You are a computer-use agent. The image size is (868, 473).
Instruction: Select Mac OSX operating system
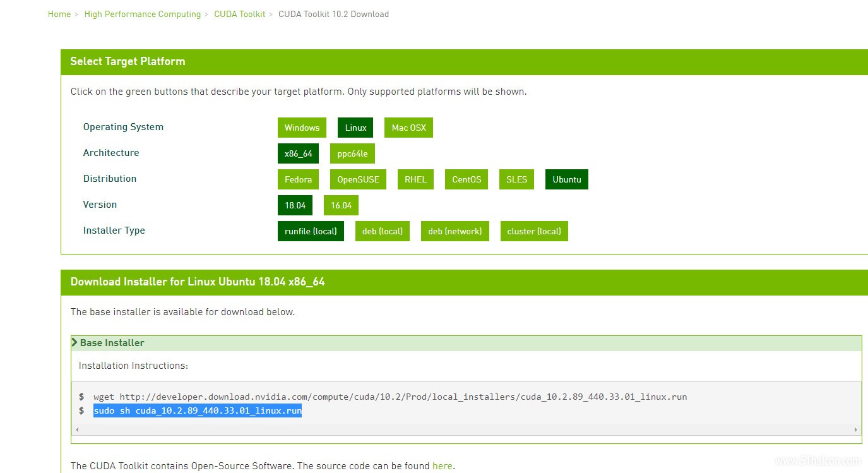click(408, 128)
